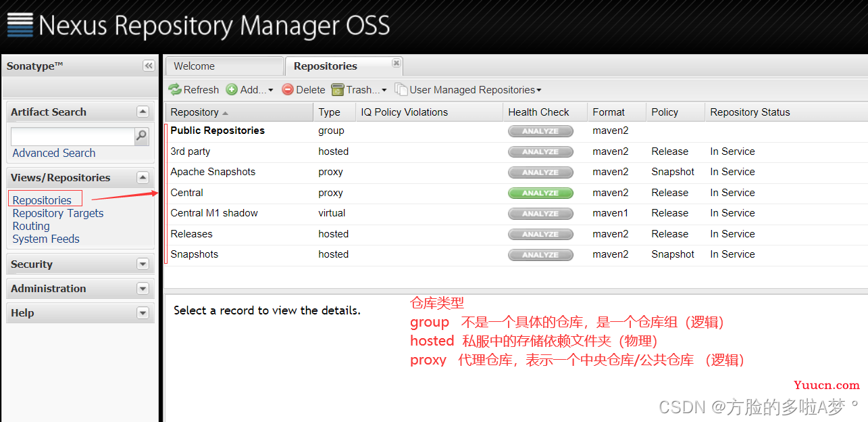
Task: Run ANALYZE for Public Repositories
Action: pyautogui.click(x=540, y=131)
